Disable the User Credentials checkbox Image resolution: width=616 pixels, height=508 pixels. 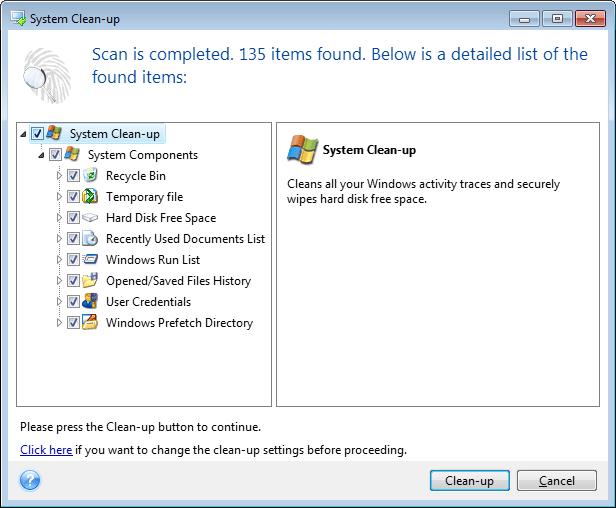tap(73, 302)
